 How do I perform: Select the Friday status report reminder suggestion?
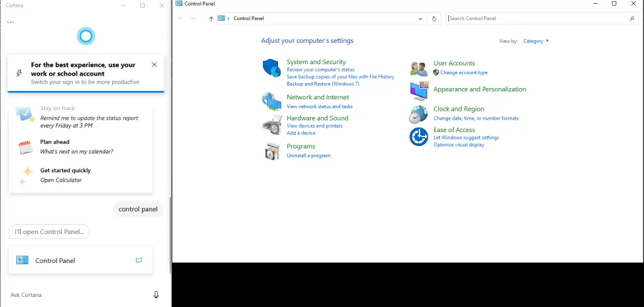(x=89, y=121)
